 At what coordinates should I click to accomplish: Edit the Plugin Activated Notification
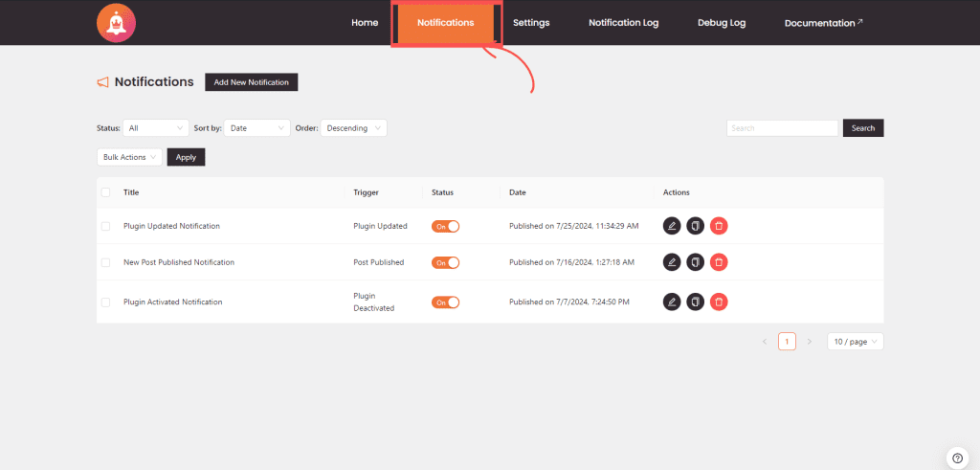click(672, 302)
